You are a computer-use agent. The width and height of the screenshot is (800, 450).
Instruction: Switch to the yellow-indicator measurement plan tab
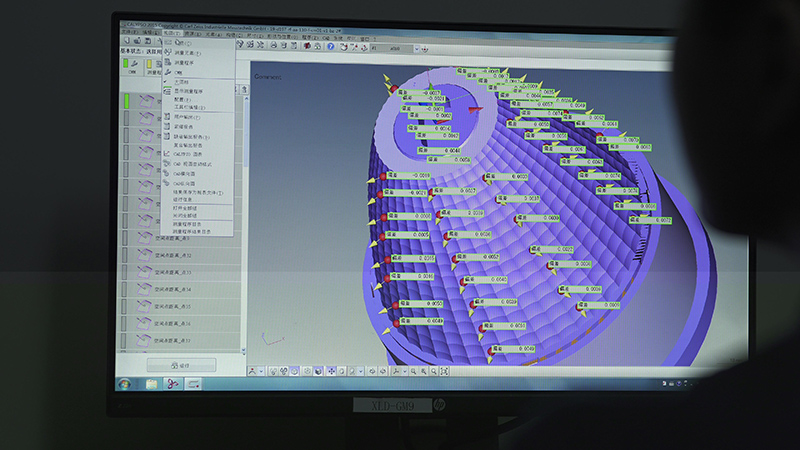[154, 68]
